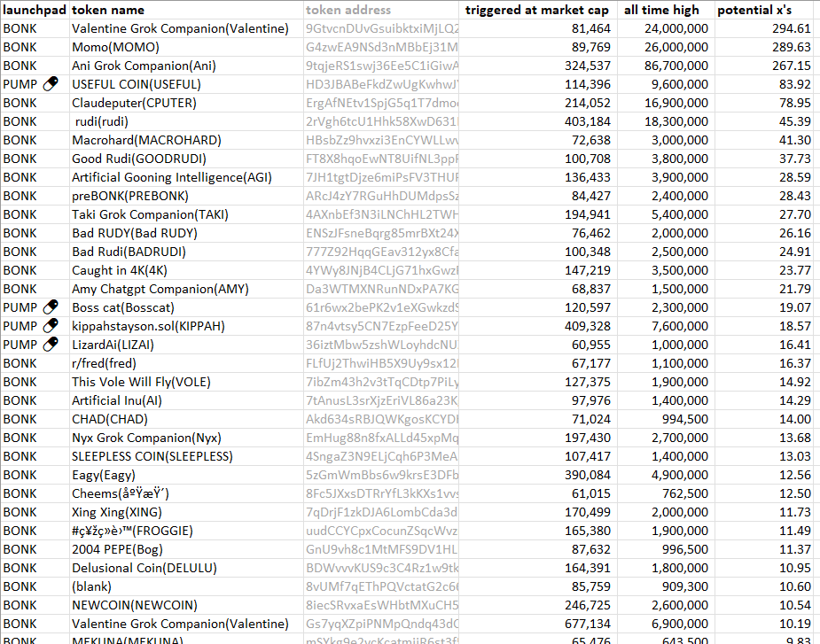The width and height of the screenshot is (820, 644).
Task: Select token address starting 777Z92HqqGEav312
Action: [381, 252]
